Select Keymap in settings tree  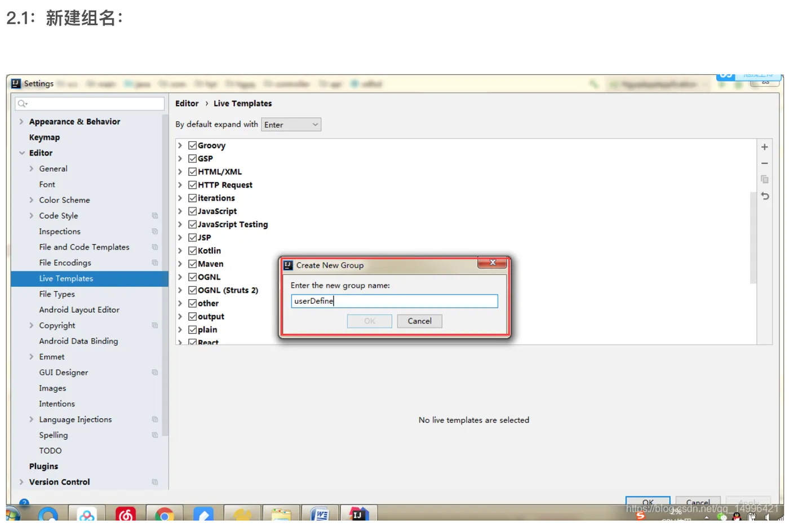45,138
